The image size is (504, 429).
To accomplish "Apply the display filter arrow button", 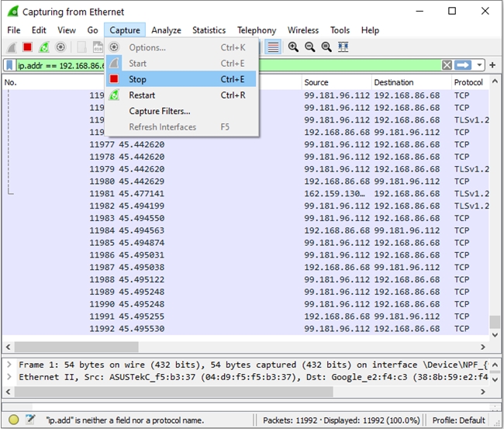I will click(x=463, y=65).
